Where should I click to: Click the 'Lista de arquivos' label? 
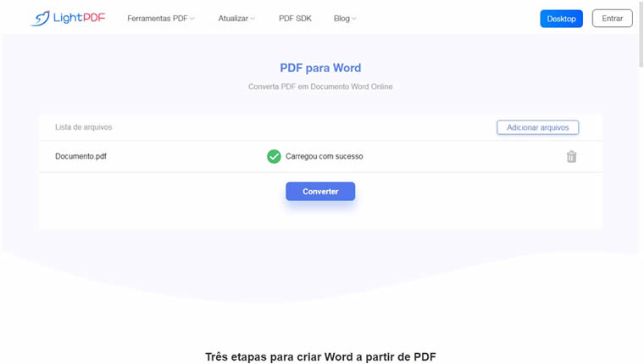pyautogui.click(x=83, y=127)
